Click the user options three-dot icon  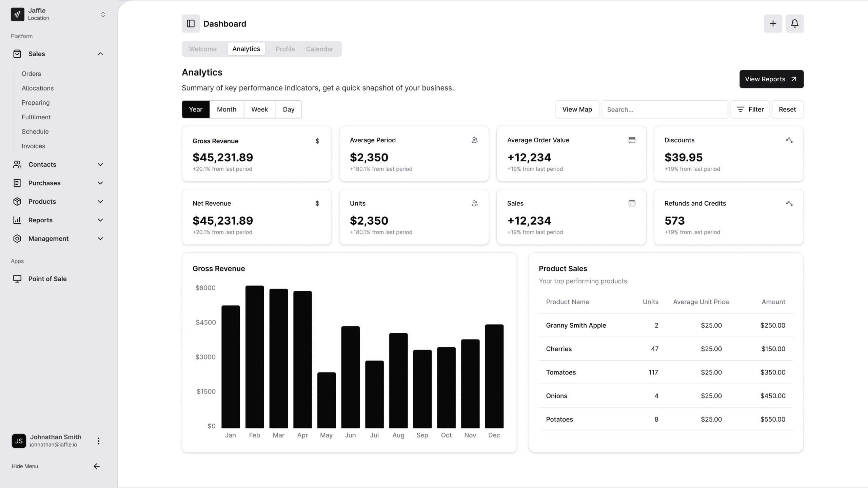click(x=98, y=441)
